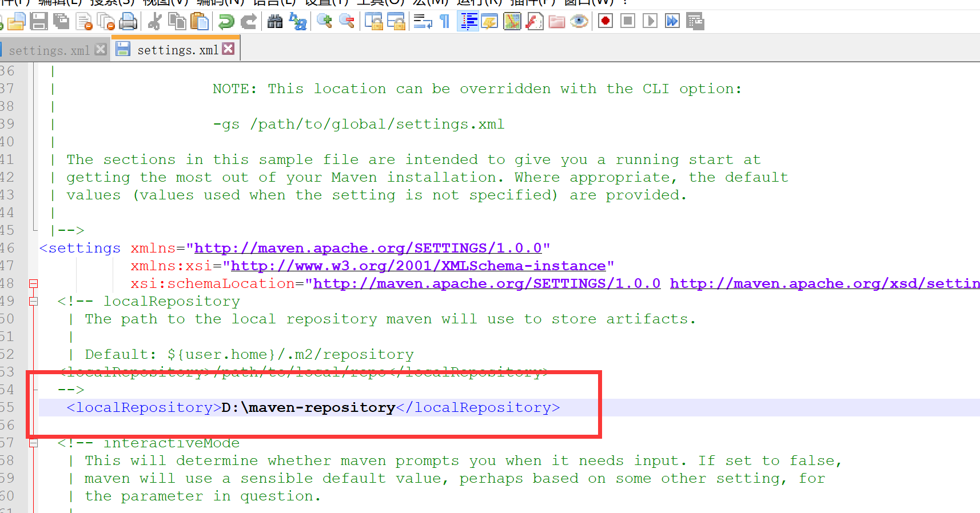Collapse the fold marker on line 48
Viewport: 980px width, 513px height.
pos(33,284)
